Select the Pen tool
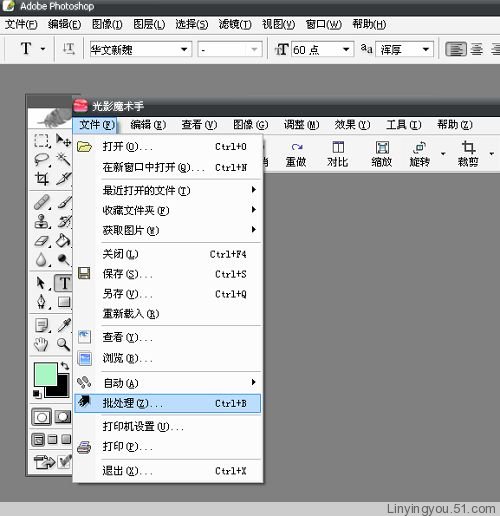This screenshot has height=516, width=500. point(42,302)
